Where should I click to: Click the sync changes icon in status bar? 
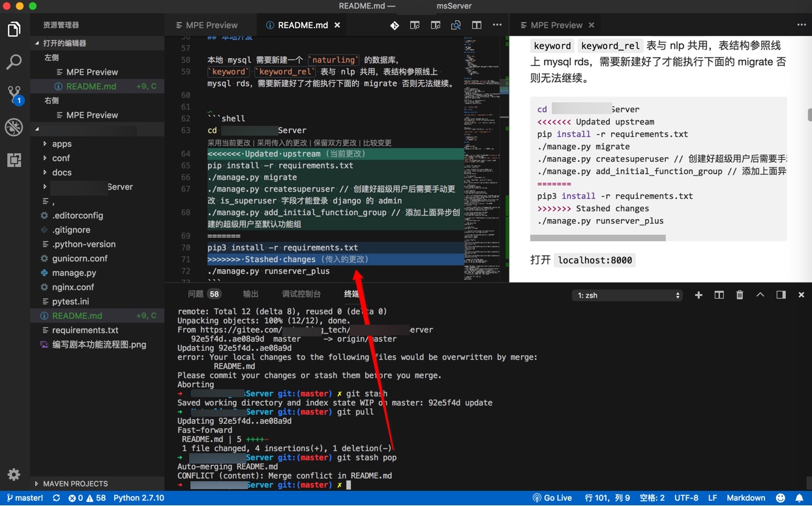[x=56, y=498]
